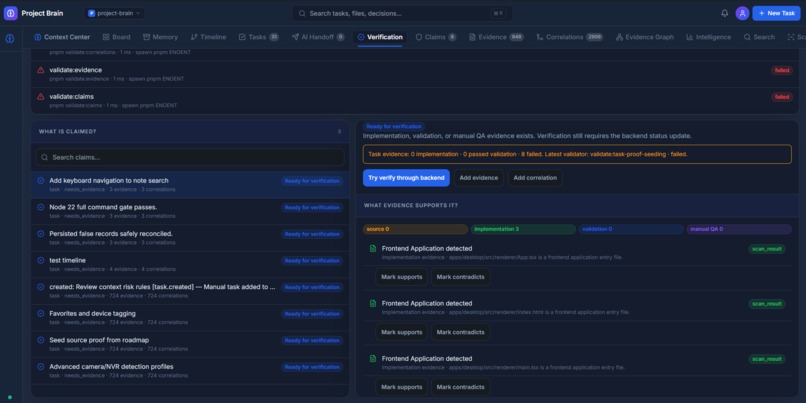Filter evidence by source 0 chip
Viewport: 806px width, 403px height.
tap(415, 229)
